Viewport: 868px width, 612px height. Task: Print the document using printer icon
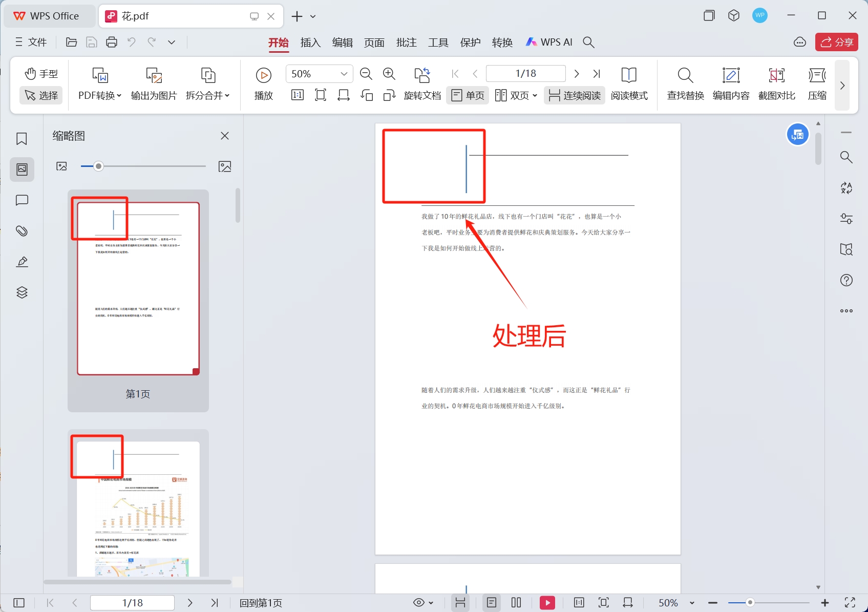pos(112,43)
